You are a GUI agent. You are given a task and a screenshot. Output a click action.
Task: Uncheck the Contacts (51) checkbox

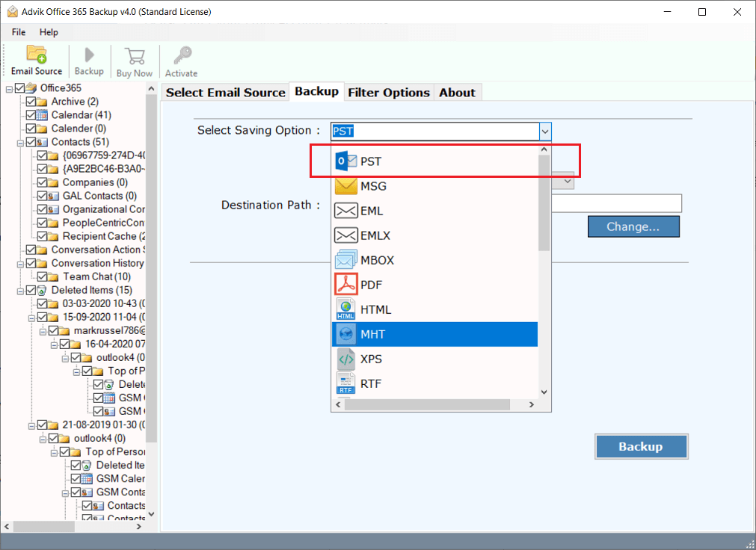[31, 142]
